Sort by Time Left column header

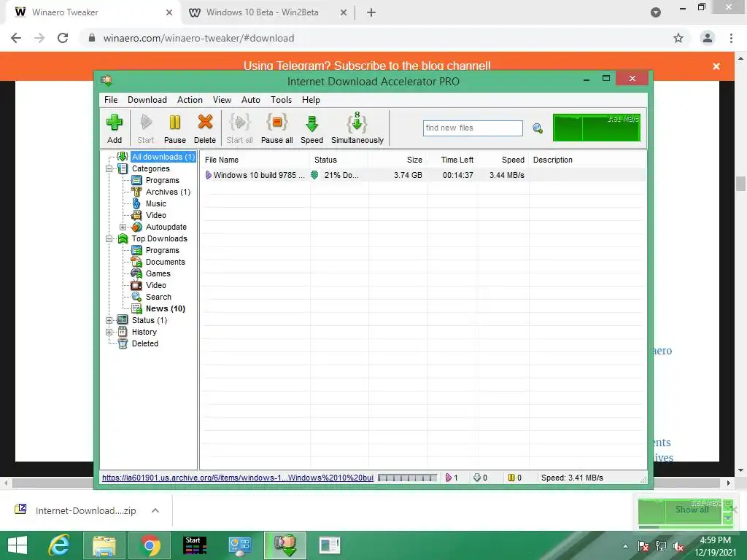pos(452,160)
